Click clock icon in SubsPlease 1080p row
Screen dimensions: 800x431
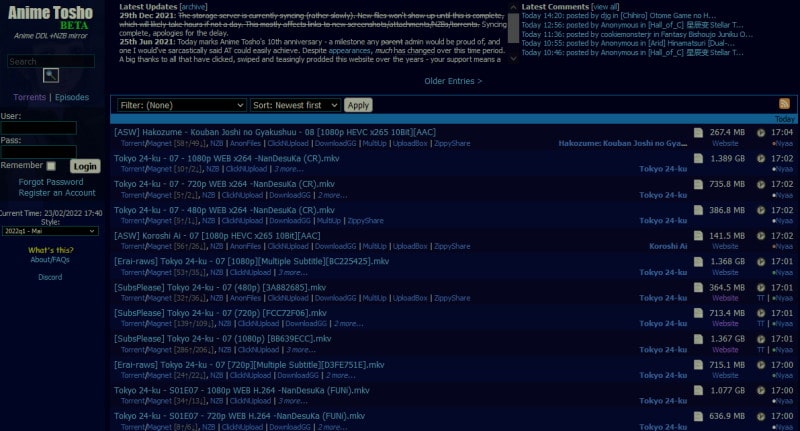[x=761, y=339]
